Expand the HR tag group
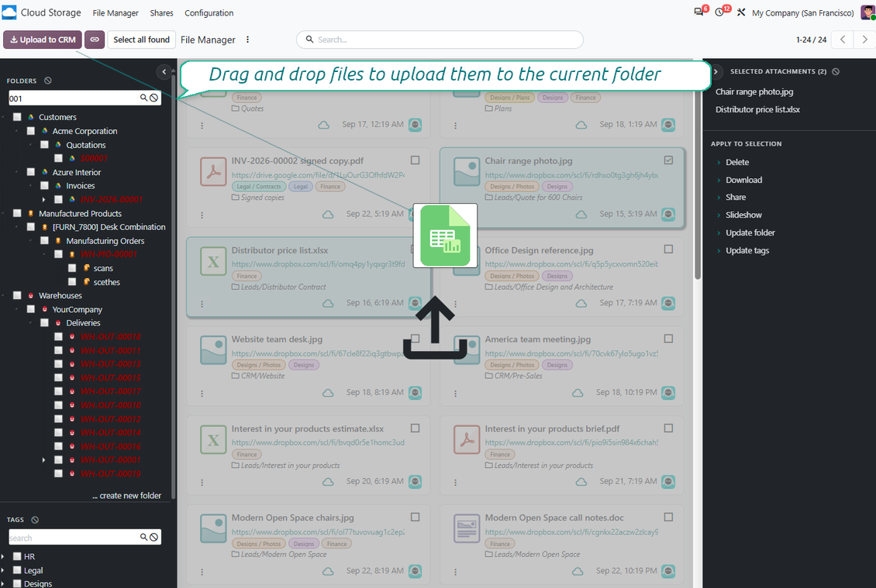Viewport: 876px width, 588px height. [x=3, y=556]
